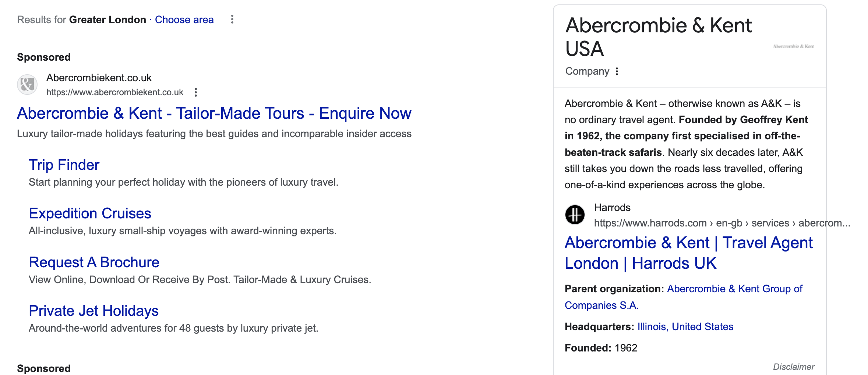Select the Request A Brochure link
The height and width of the screenshot is (375, 868).
[x=94, y=262]
